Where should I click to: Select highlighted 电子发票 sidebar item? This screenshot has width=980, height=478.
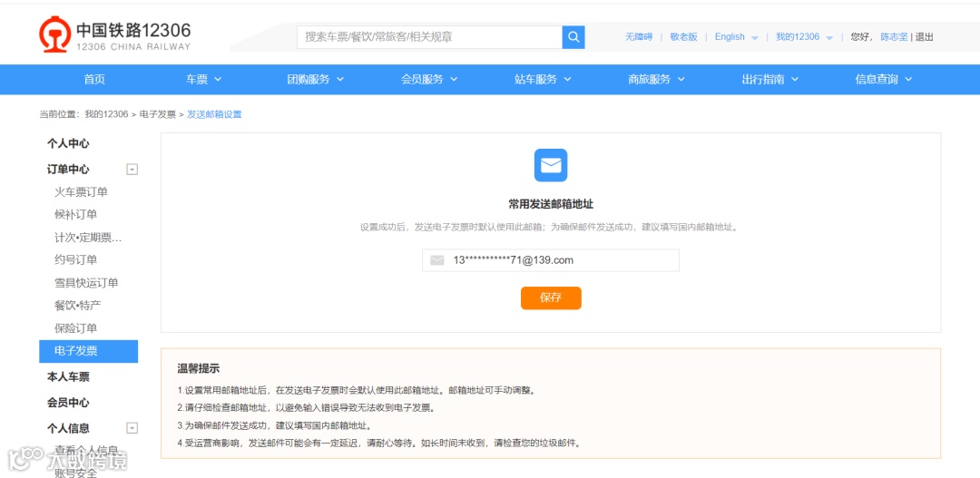[x=88, y=351]
